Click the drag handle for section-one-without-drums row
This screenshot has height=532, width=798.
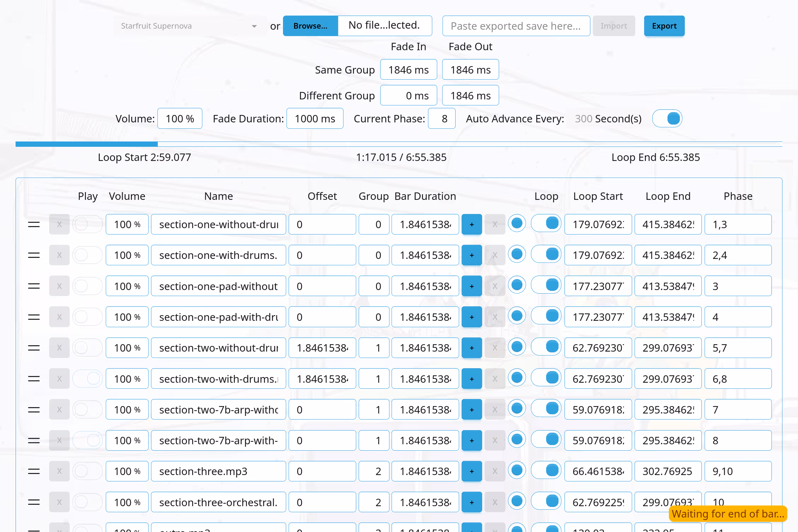click(x=34, y=224)
